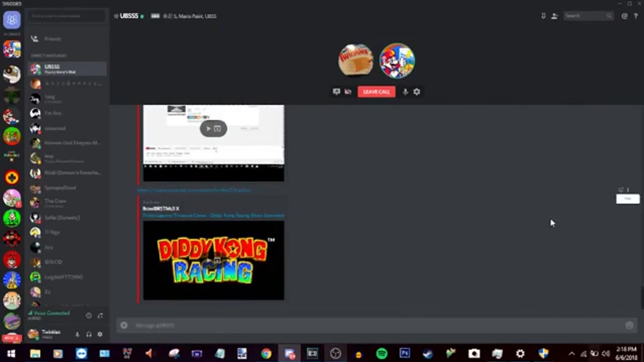
Task: Toggle the video camera in the call
Action: click(348, 92)
